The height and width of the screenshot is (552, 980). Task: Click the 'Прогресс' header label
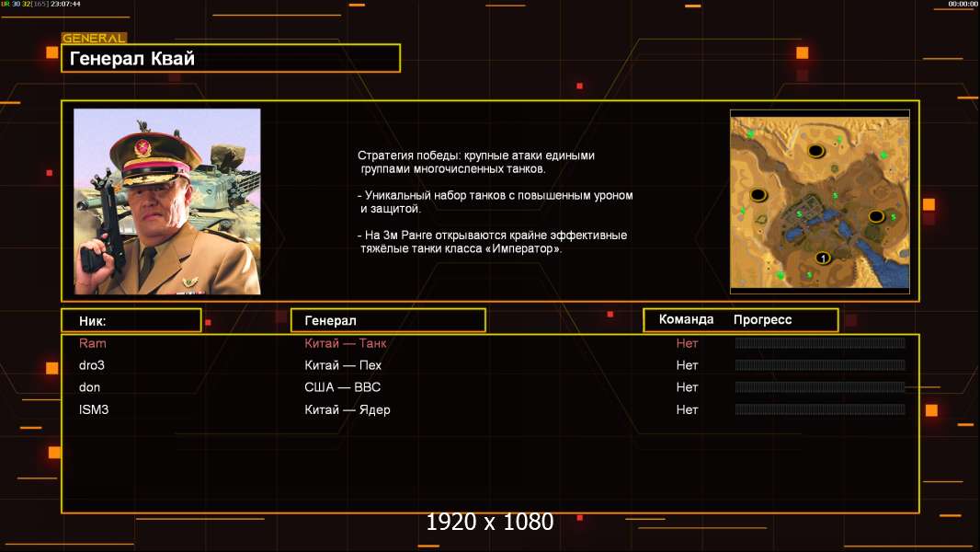point(762,320)
